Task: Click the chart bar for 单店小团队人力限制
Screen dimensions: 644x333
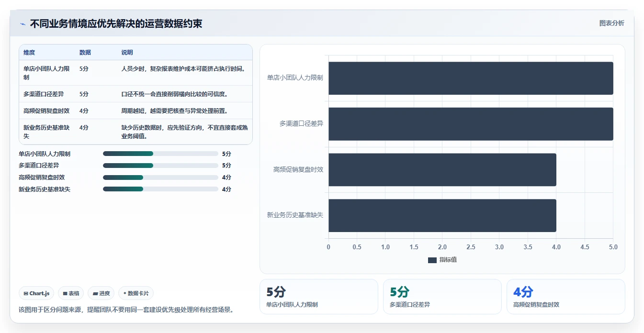Action: coord(471,78)
